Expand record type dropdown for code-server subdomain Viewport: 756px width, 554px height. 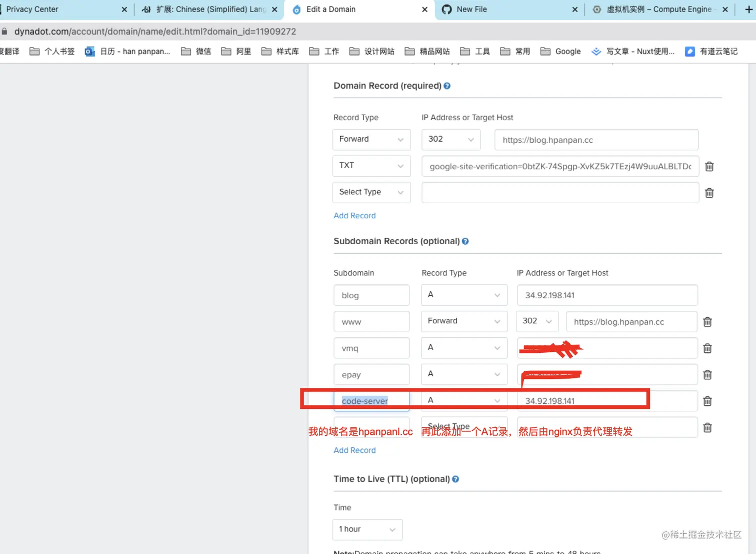(464, 401)
